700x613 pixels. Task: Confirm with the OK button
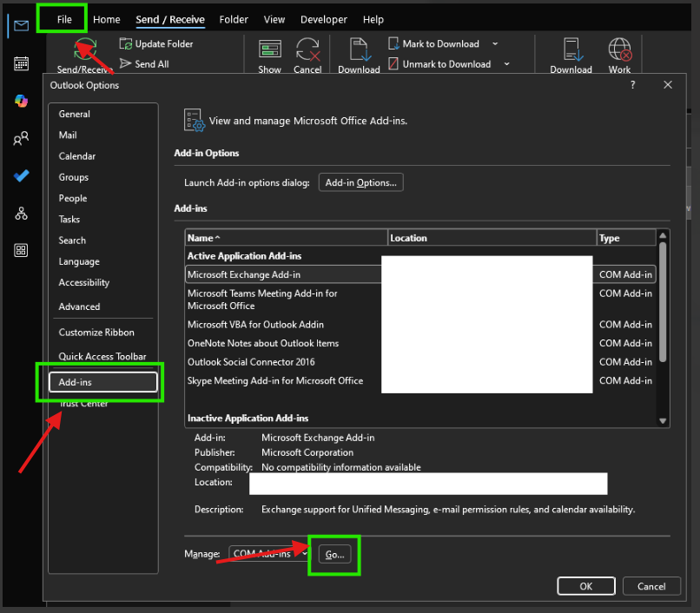586,586
